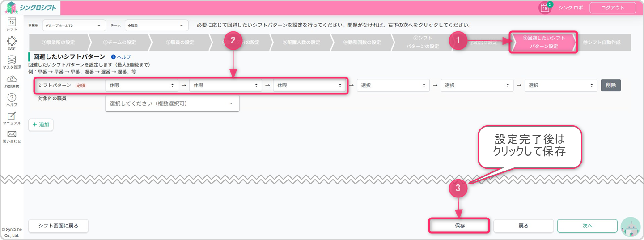Click the ログアウト button
This screenshot has height=240, width=644.
tap(612, 8)
